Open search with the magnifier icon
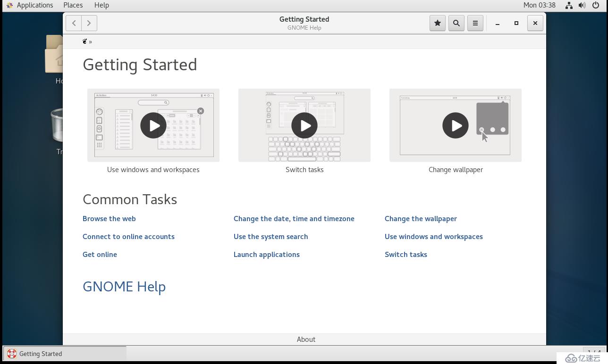 tap(456, 23)
